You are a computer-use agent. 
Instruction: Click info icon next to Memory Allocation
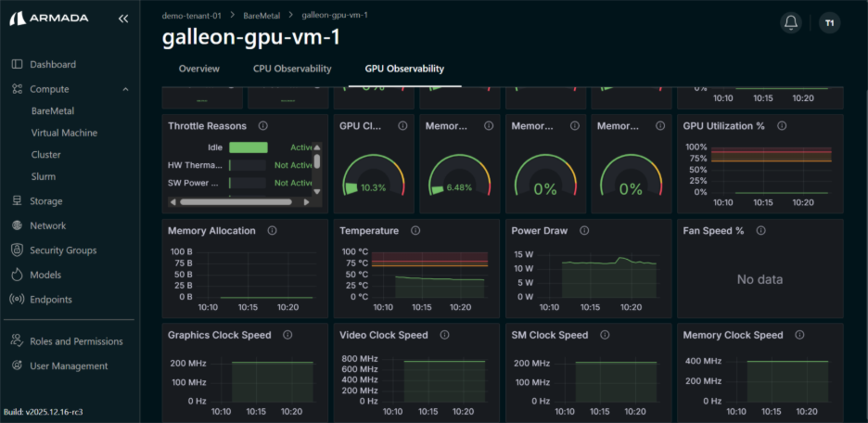pyautogui.click(x=272, y=230)
